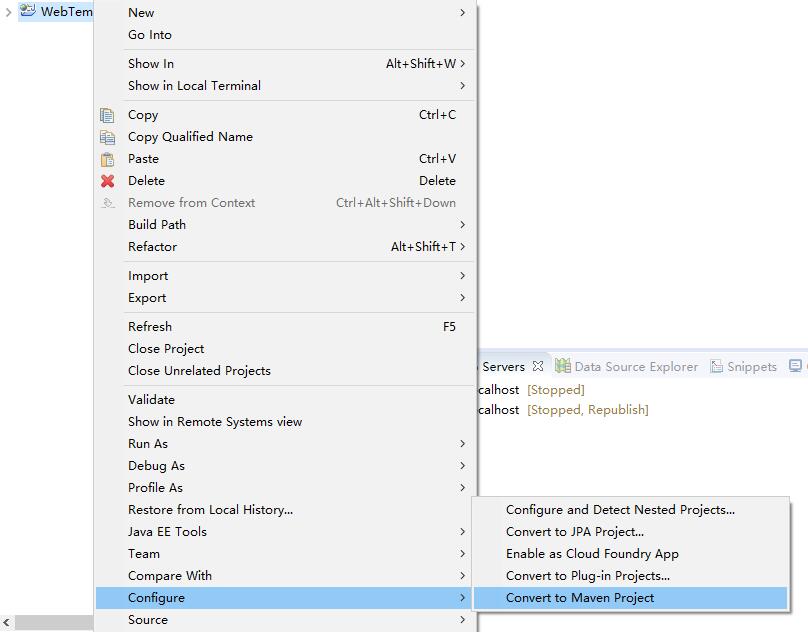Select server row marked [Stopped, Republish]
The height and width of the screenshot is (632, 808).
tap(563, 410)
